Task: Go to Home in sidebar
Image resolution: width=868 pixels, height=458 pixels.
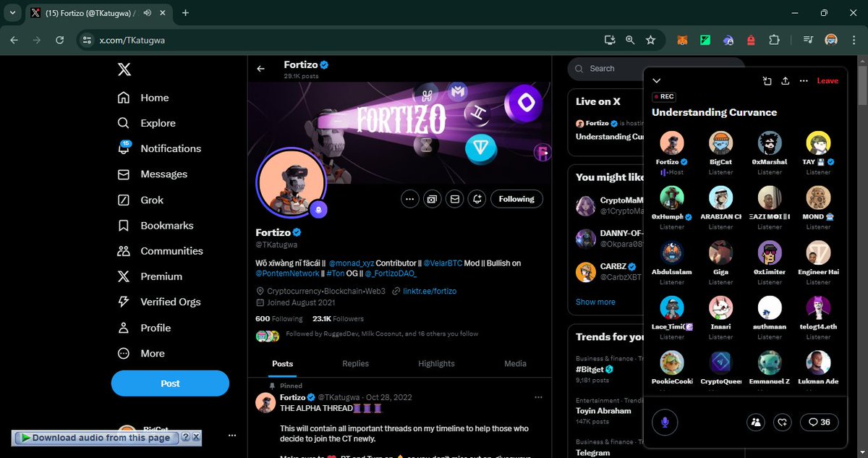Action: 144,98
